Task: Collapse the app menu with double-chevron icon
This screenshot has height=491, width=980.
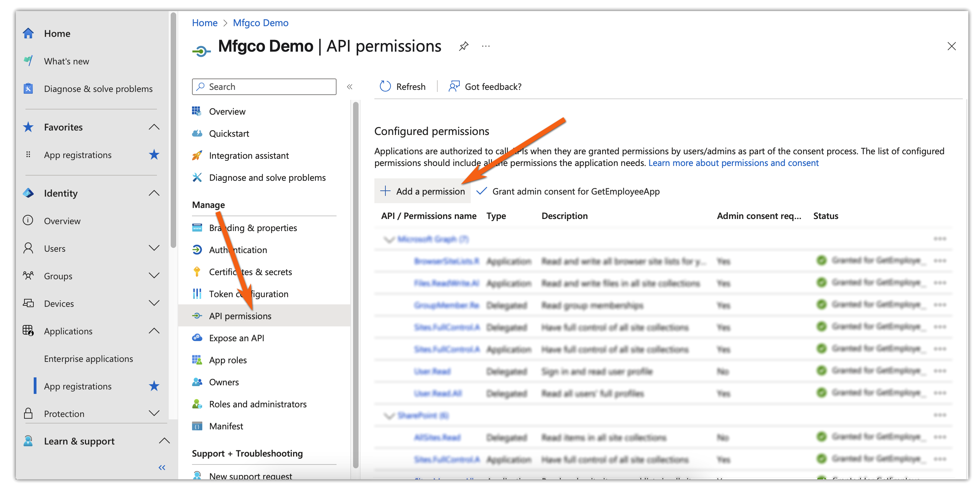Action: (350, 87)
